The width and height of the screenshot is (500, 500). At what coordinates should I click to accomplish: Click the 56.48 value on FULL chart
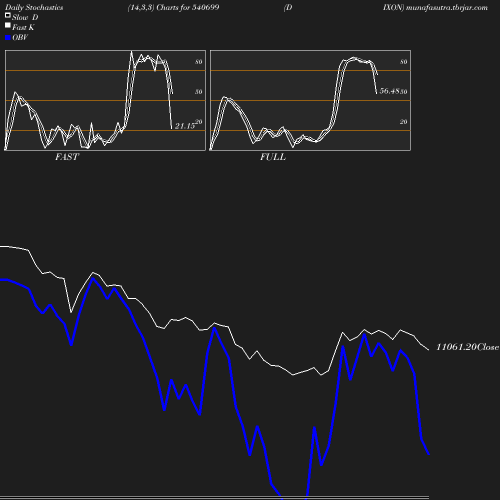(x=390, y=91)
